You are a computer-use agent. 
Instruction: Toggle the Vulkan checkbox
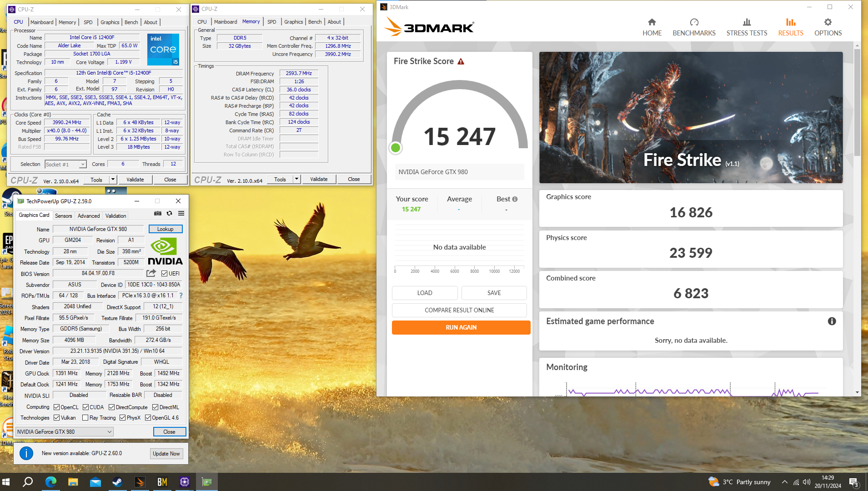click(56, 418)
